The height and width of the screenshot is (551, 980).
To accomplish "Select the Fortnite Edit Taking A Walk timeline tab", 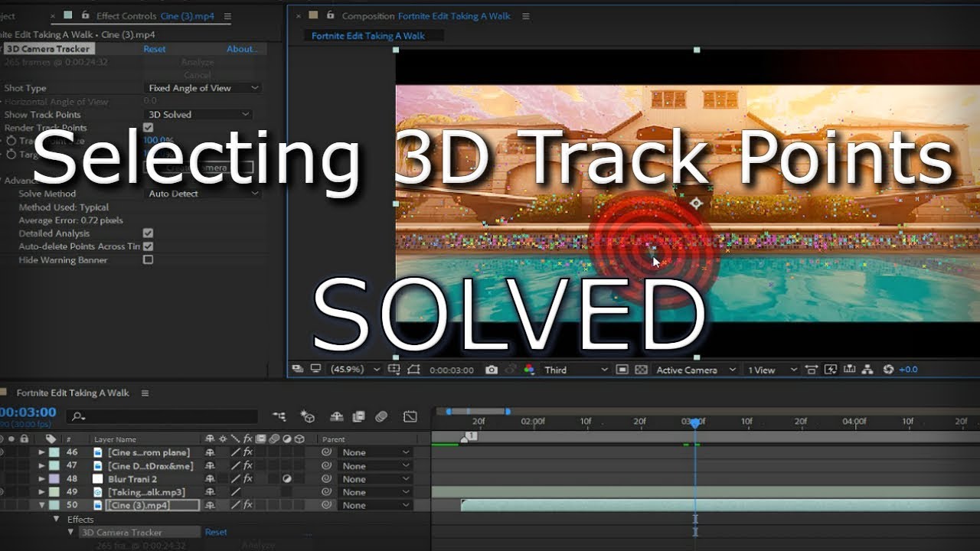I will click(73, 393).
